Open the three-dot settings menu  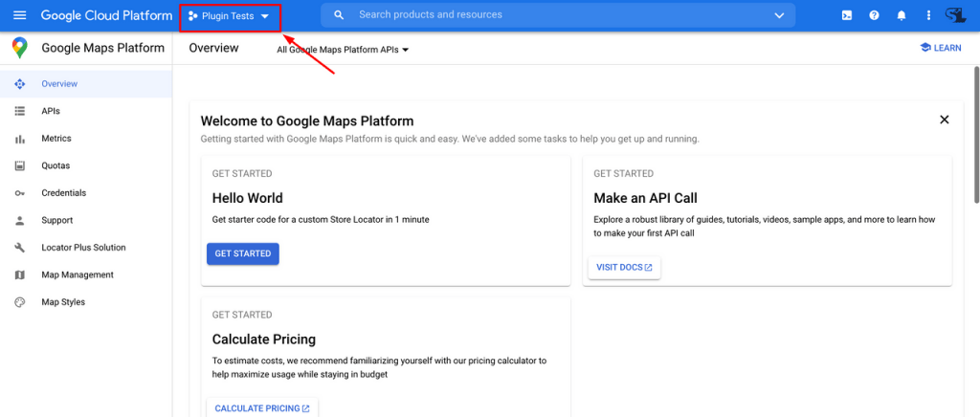928,15
